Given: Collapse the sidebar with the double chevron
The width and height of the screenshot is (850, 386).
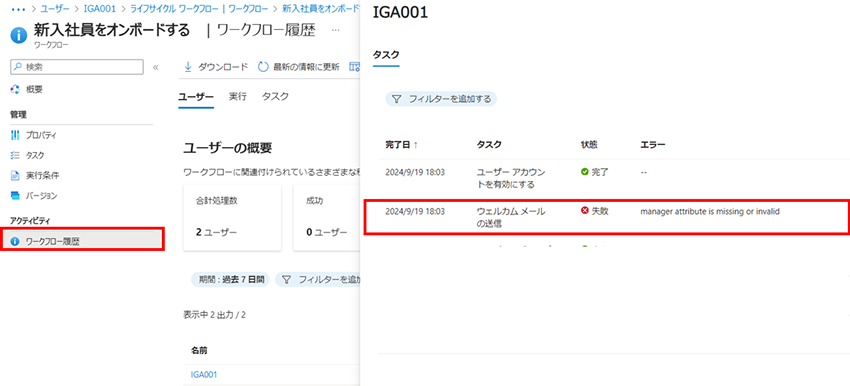Looking at the screenshot, I should pyautogui.click(x=156, y=67).
